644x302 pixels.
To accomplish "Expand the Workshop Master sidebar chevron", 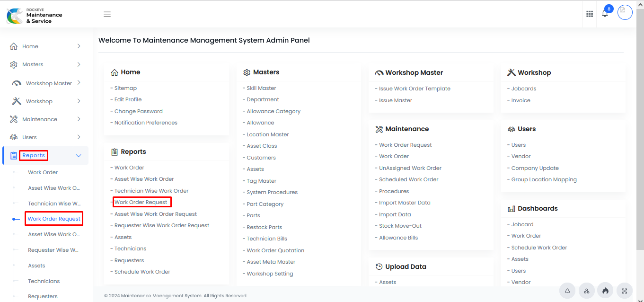I will pyautogui.click(x=79, y=83).
